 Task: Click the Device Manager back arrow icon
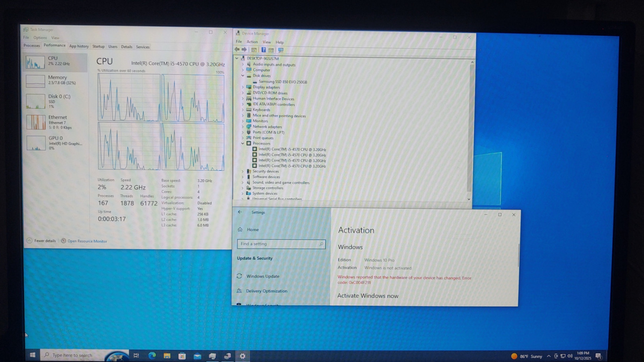pyautogui.click(x=237, y=49)
